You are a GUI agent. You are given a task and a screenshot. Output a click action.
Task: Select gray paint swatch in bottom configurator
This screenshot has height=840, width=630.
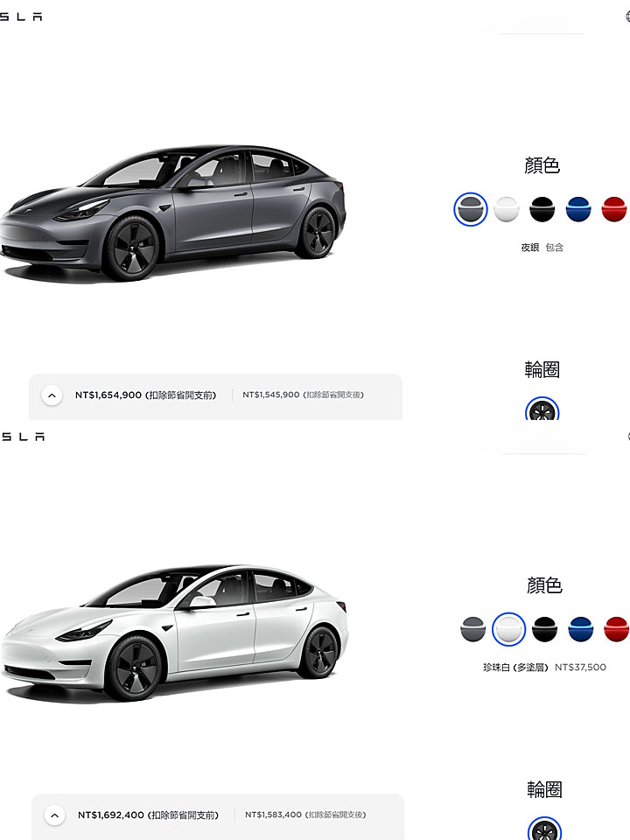(473, 629)
